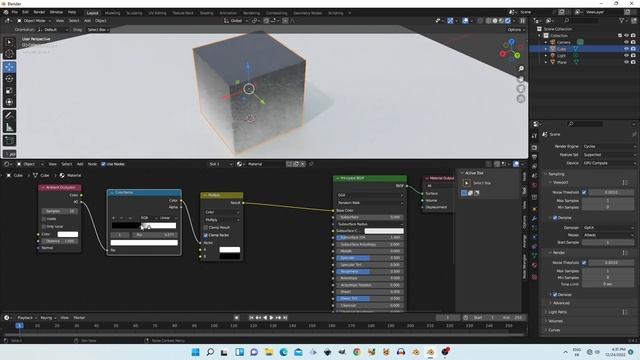Click the viewport pan hand icon
Screen dimensions: 640x360
[x=521, y=78]
